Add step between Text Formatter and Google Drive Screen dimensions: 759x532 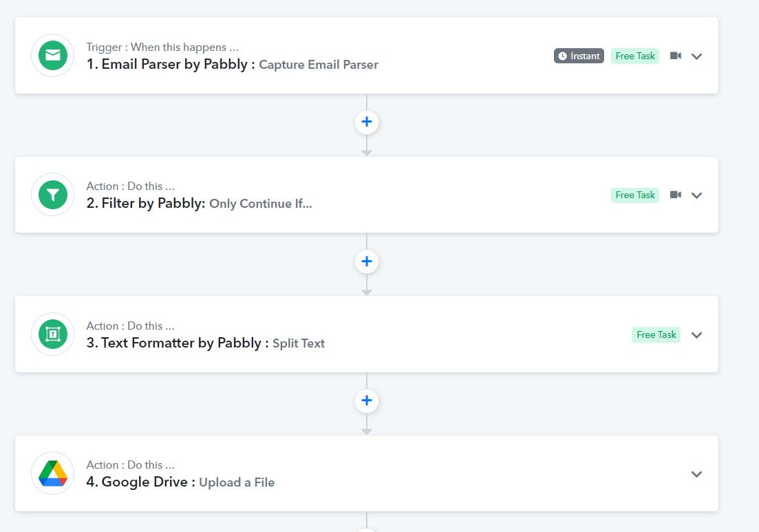tap(367, 401)
